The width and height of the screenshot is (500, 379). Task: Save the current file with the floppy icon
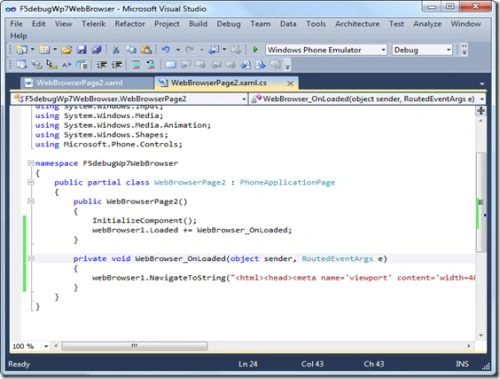click(x=82, y=50)
